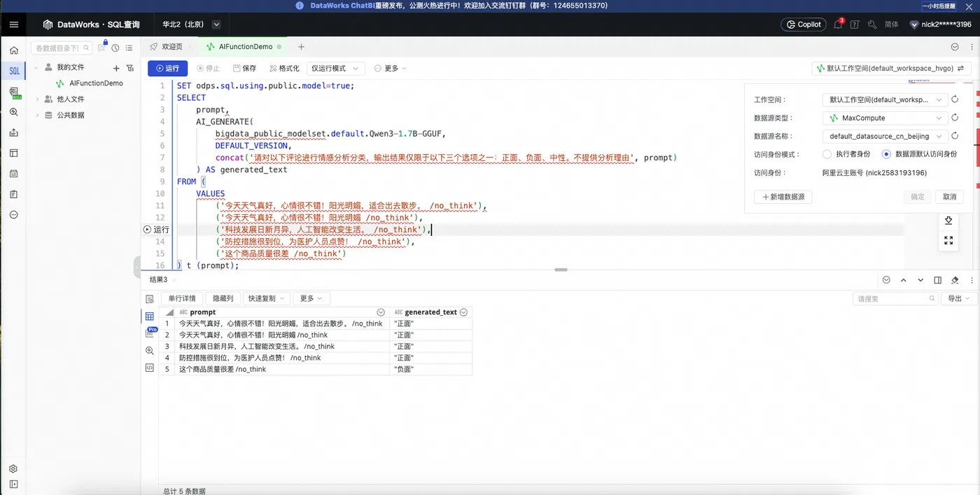Select the table grid view icon in results

[x=150, y=316]
